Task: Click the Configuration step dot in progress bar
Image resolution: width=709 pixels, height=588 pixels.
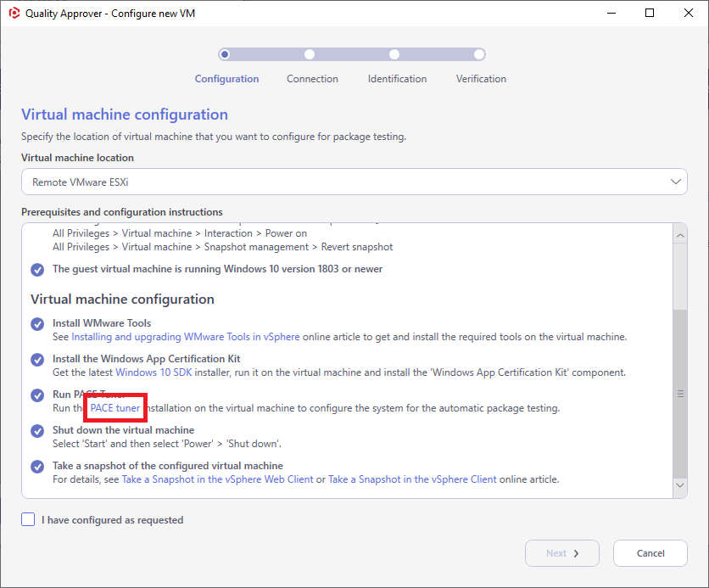Action: [225, 54]
